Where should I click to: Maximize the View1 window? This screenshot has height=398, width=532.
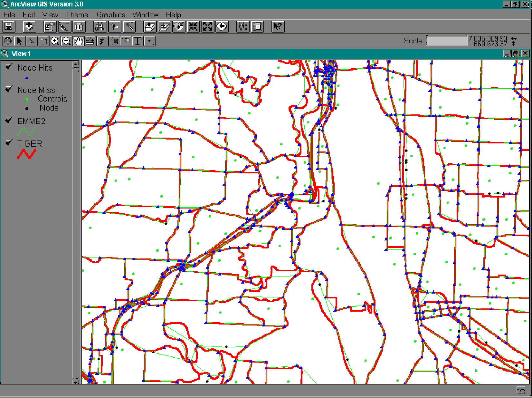pos(516,53)
